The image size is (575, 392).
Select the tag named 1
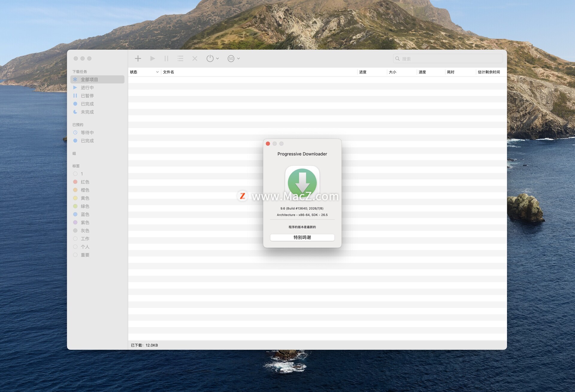pyautogui.click(x=97, y=174)
